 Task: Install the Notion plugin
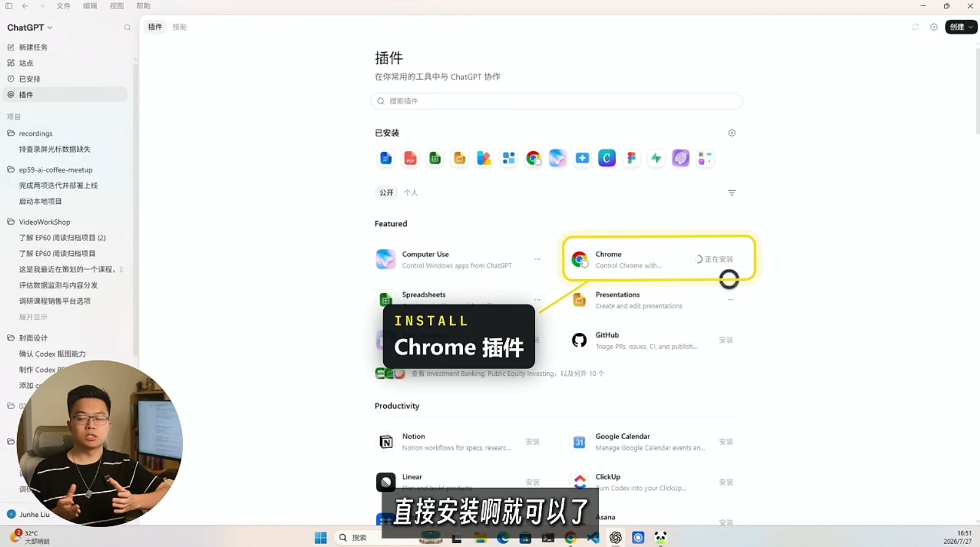coord(532,442)
